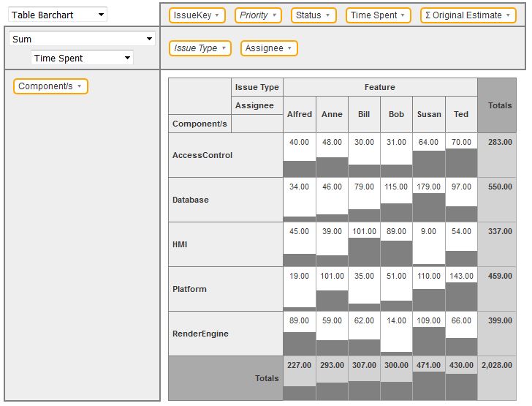
Task: Click the AccessControl row header
Action: [202, 155]
